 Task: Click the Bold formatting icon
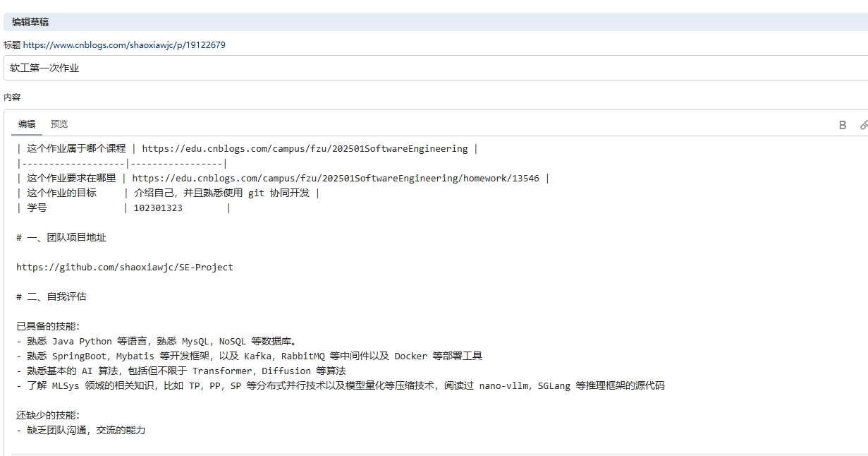[842, 125]
